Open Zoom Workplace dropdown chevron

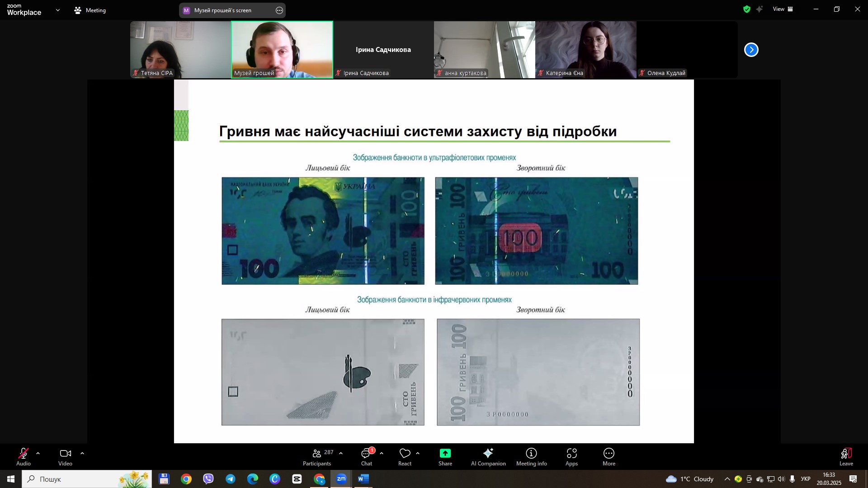[x=57, y=10]
